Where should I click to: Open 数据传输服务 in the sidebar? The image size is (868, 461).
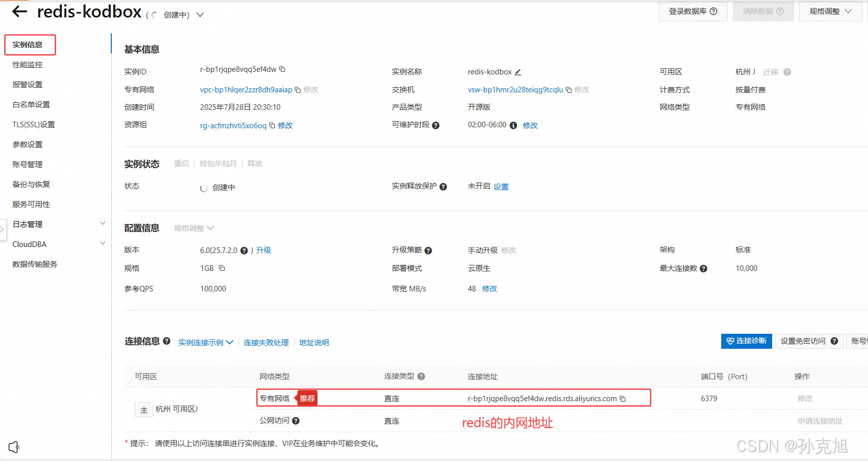(x=35, y=264)
